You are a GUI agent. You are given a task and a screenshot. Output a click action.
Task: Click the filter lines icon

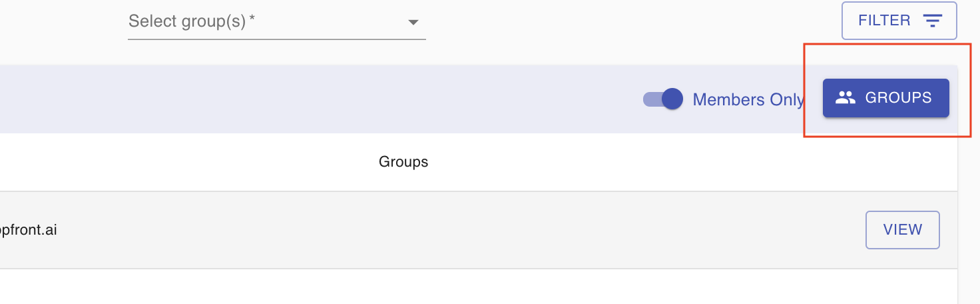point(932,21)
